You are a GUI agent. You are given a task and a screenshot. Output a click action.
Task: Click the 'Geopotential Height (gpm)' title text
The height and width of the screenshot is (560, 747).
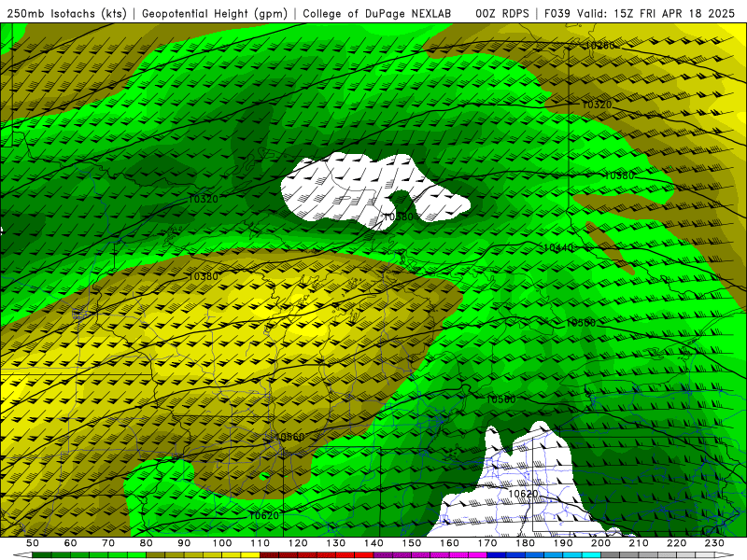[x=215, y=14]
